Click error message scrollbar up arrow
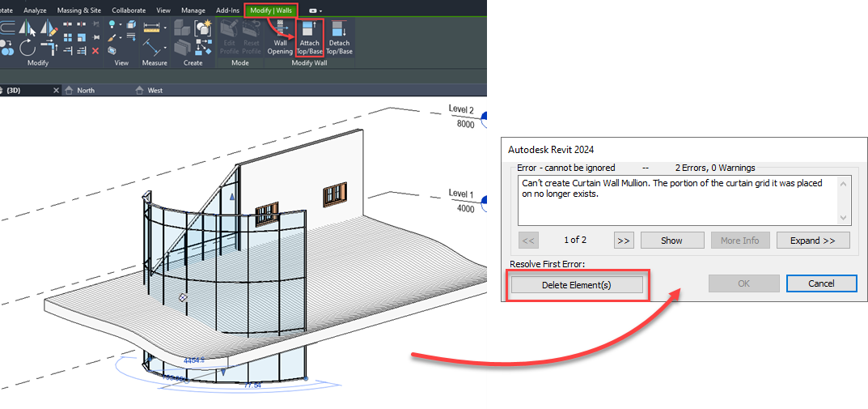 click(844, 183)
